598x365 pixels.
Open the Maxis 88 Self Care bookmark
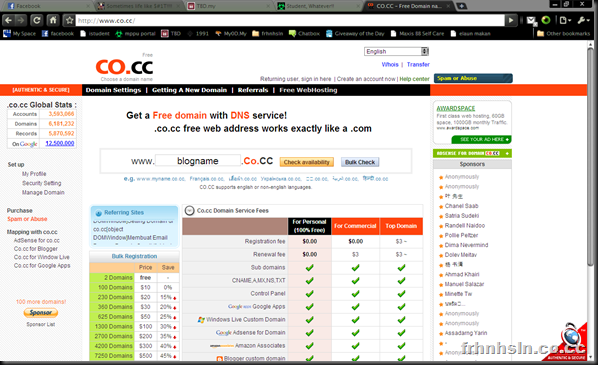coord(418,34)
